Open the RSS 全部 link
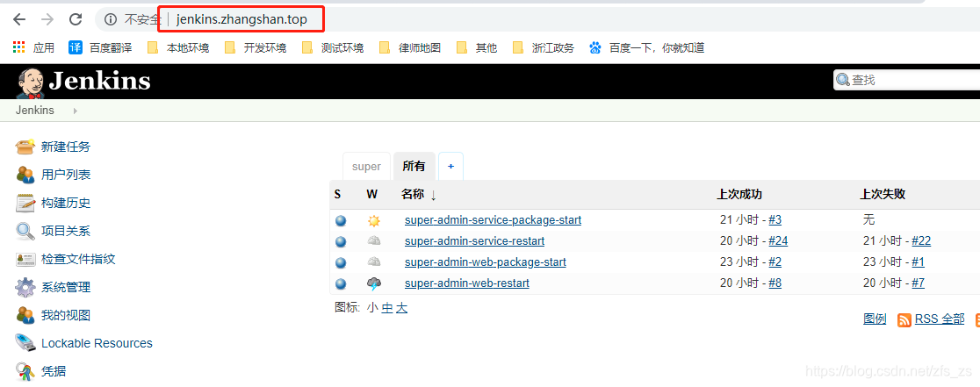Screen dimensions: 980x387 (940, 319)
